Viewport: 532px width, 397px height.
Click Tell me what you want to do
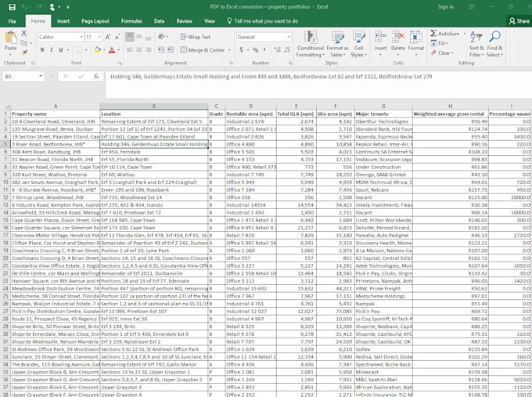click(263, 21)
